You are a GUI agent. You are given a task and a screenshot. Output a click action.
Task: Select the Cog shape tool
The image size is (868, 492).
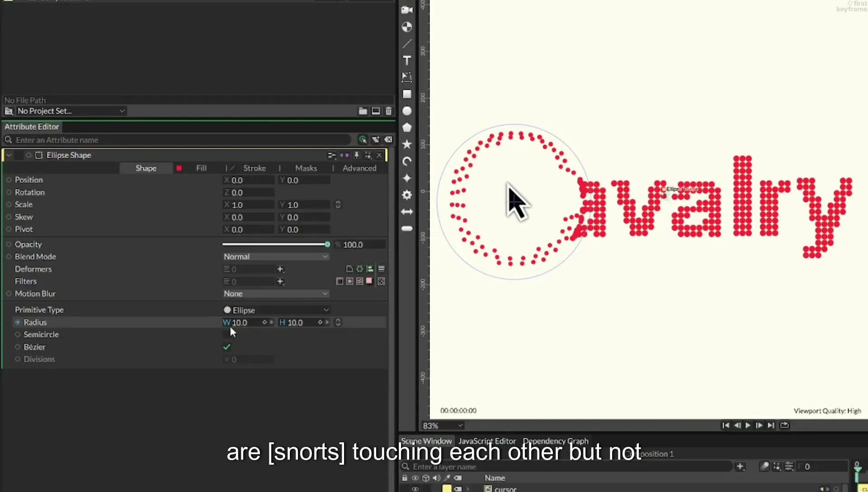[407, 195]
